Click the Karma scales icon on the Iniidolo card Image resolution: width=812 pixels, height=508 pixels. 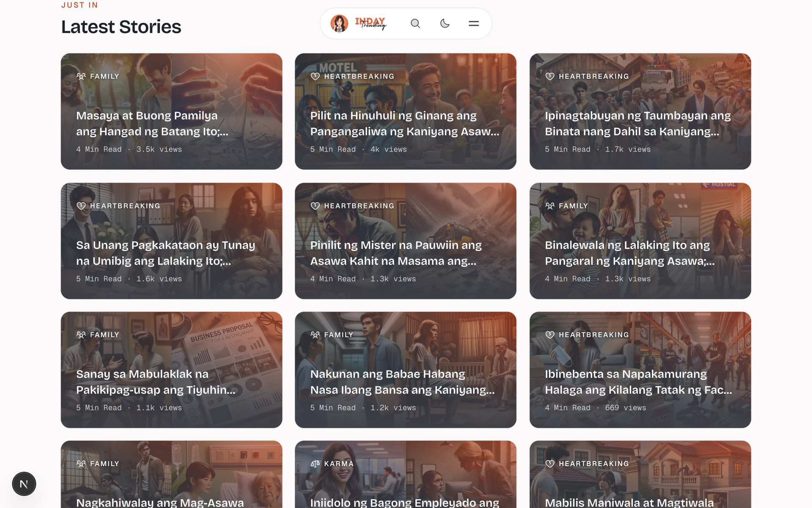click(x=315, y=464)
